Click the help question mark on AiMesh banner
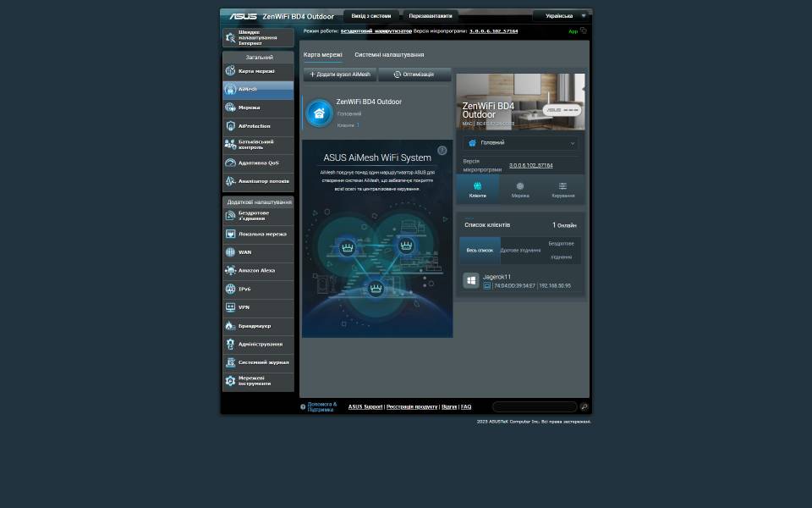Screen dimensions: 812x508 pos(442,151)
